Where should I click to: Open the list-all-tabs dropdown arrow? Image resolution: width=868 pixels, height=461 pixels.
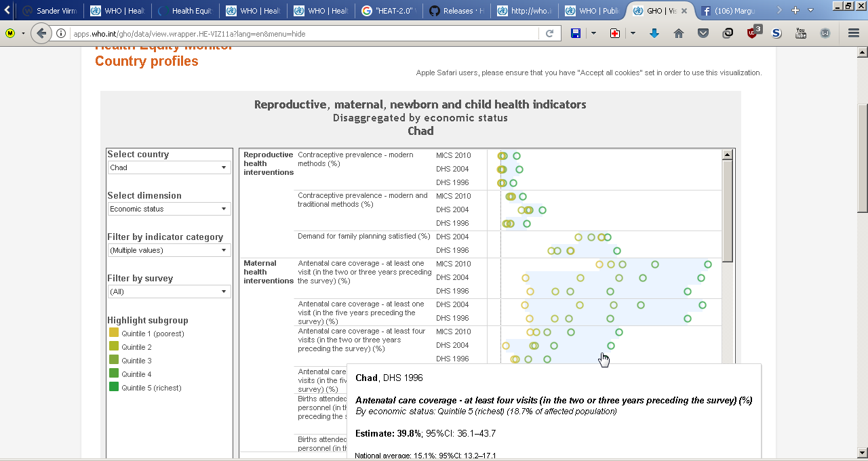click(810, 10)
